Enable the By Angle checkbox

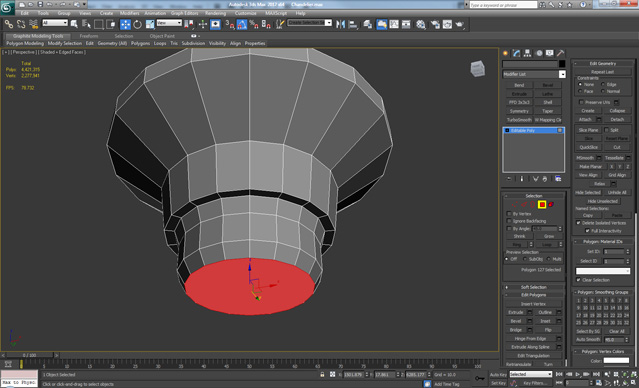click(x=509, y=229)
